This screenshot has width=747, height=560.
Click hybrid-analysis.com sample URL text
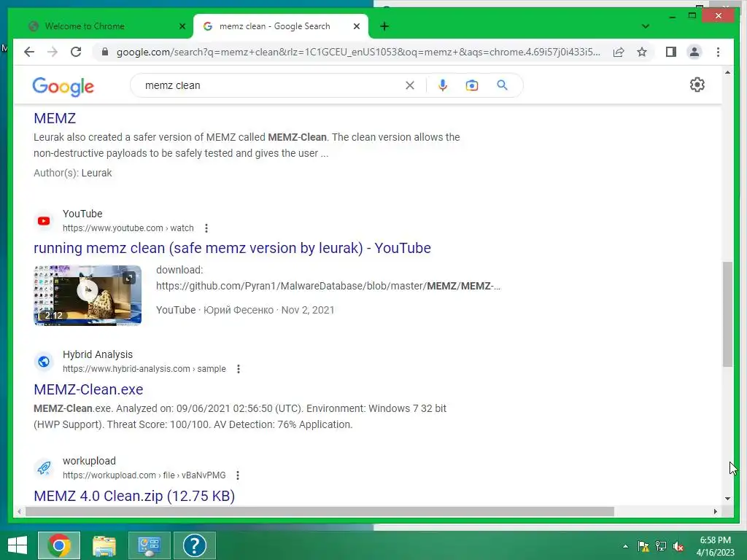(x=144, y=369)
